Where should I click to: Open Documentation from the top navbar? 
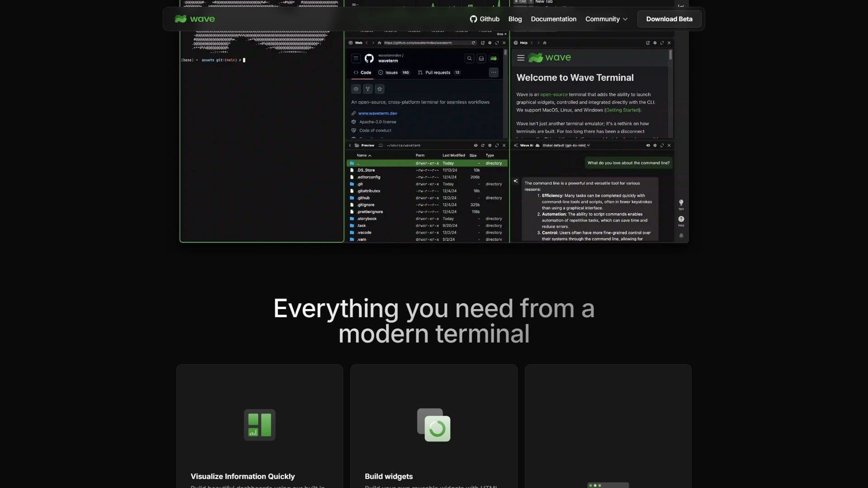[x=553, y=19]
